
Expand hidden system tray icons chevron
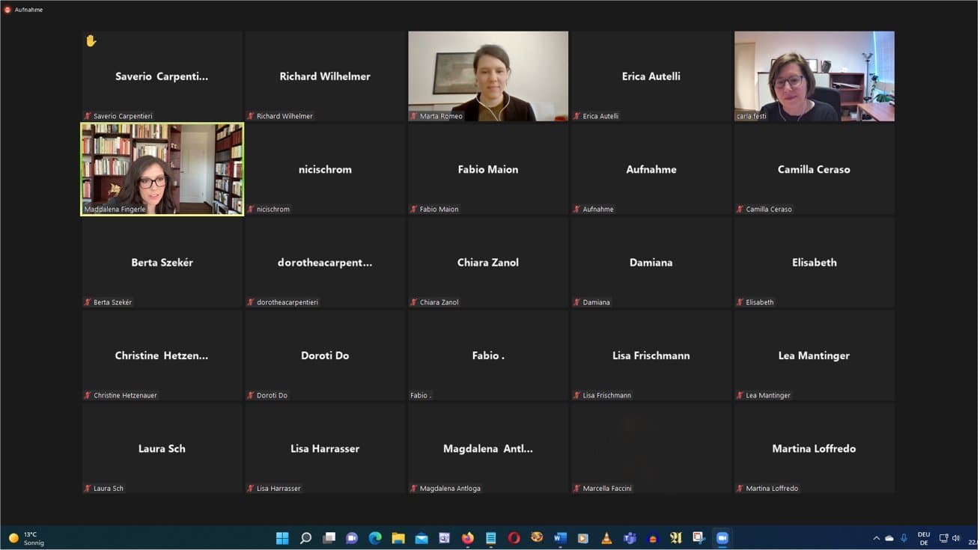point(876,538)
